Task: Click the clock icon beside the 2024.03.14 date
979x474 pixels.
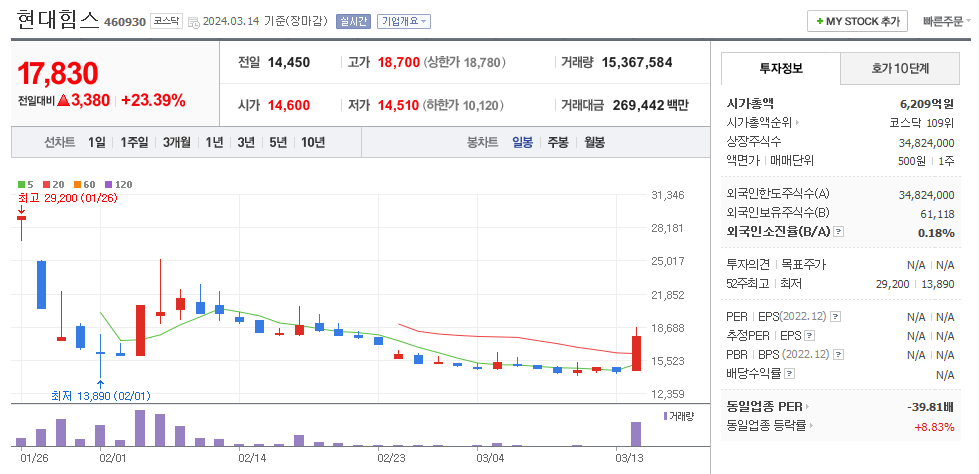Action: pyautogui.click(x=194, y=22)
